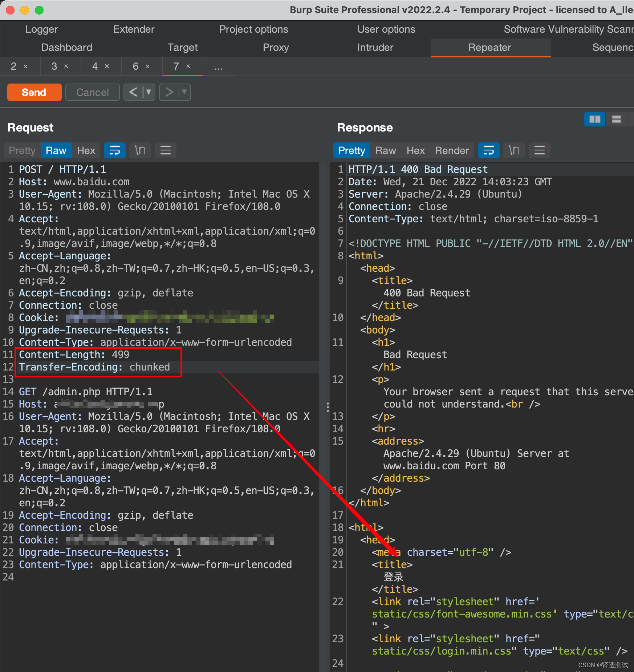
Task: Open Software Vulnerability Scanner tab
Action: (569, 29)
